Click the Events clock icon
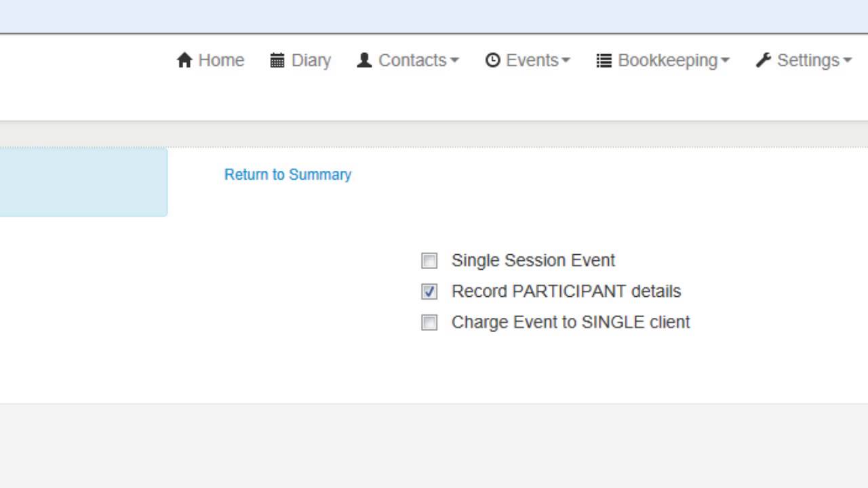Viewport: 868px width, 488px height. (492, 60)
